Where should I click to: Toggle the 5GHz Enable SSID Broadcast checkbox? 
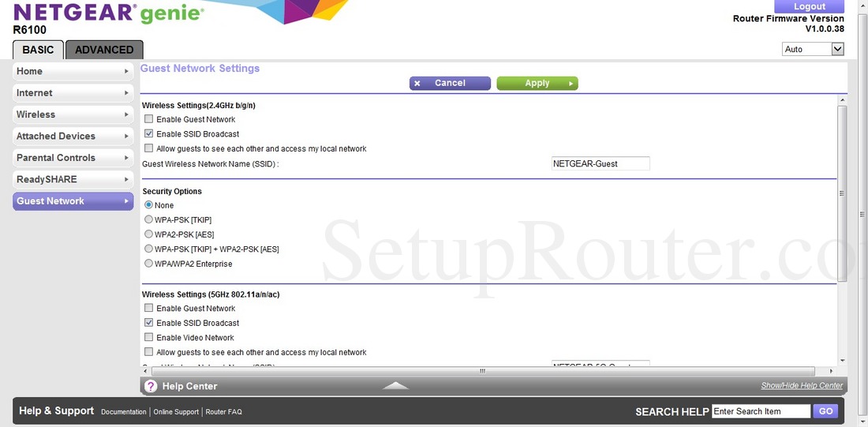tap(148, 323)
